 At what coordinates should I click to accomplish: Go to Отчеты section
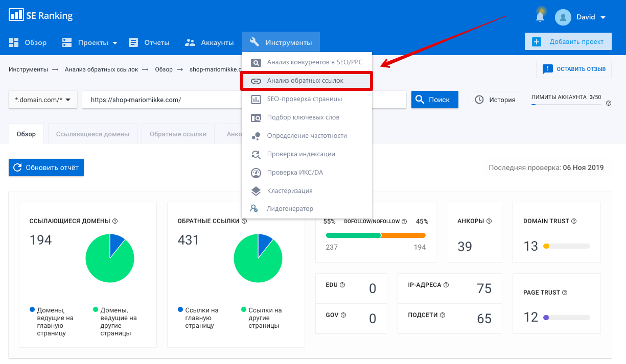[149, 42]
